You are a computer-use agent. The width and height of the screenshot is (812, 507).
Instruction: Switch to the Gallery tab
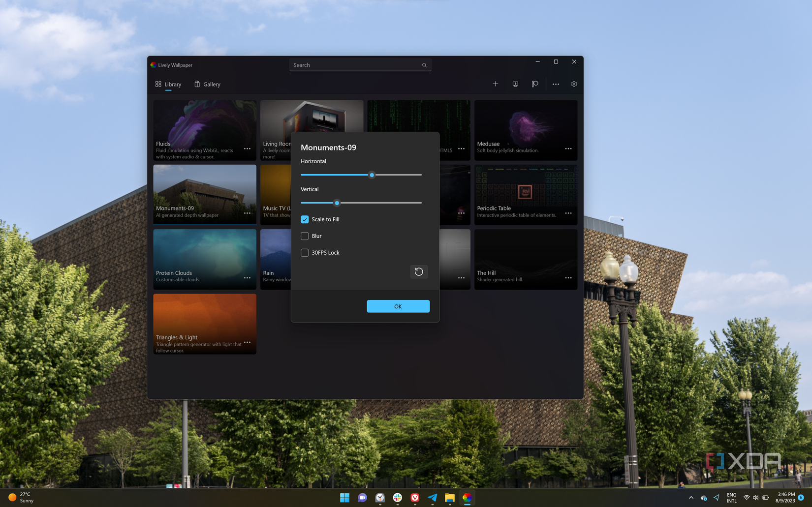click(x=207, y=85)
